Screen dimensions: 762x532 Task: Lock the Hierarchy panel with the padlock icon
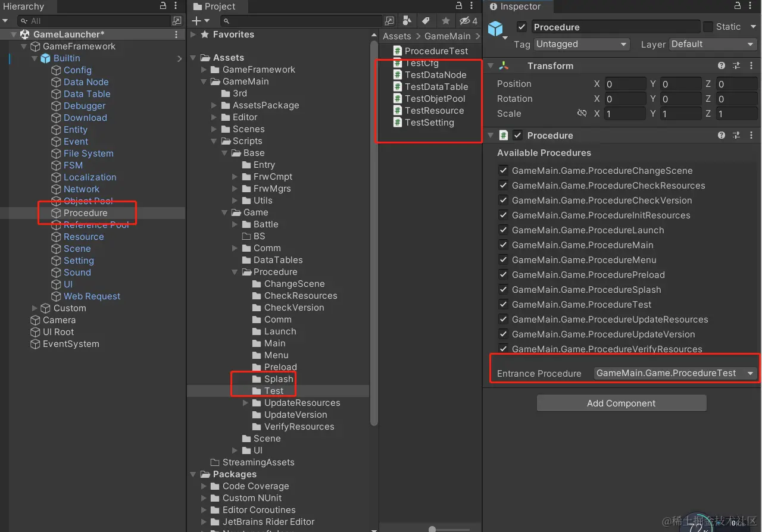pyautogui.click(x=163, y=5)
